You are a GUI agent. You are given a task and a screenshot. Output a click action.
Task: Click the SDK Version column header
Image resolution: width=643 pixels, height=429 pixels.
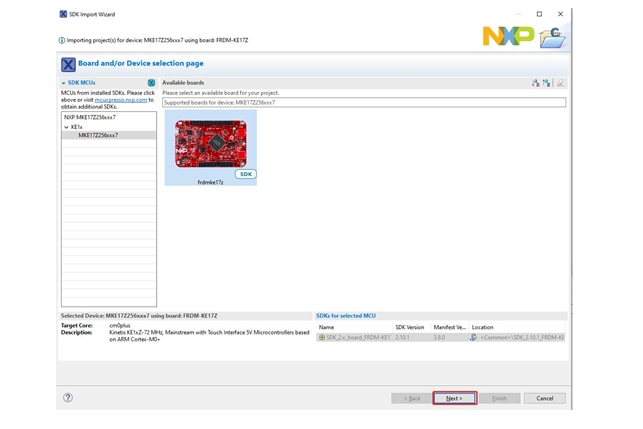click(x=410, y=327)
